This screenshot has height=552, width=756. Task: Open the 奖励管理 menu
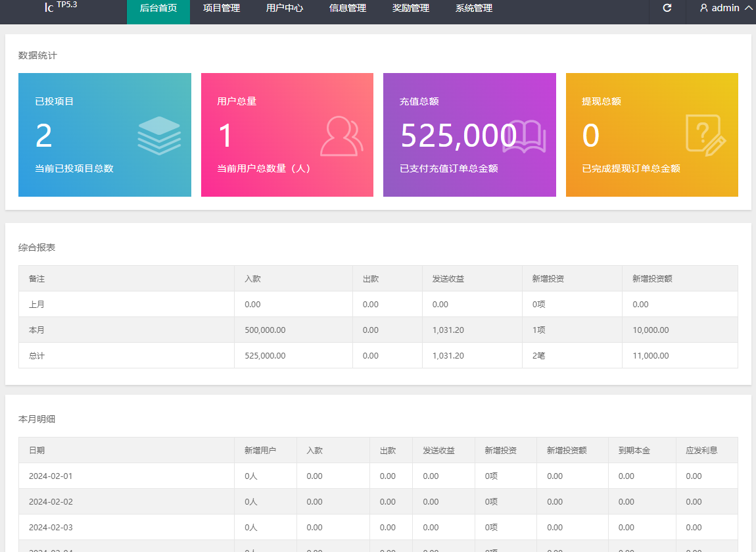pos(411,8)
